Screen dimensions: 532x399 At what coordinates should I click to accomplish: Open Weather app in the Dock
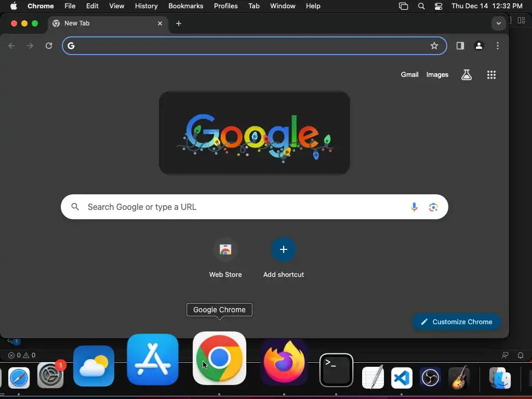click(94, 366)
